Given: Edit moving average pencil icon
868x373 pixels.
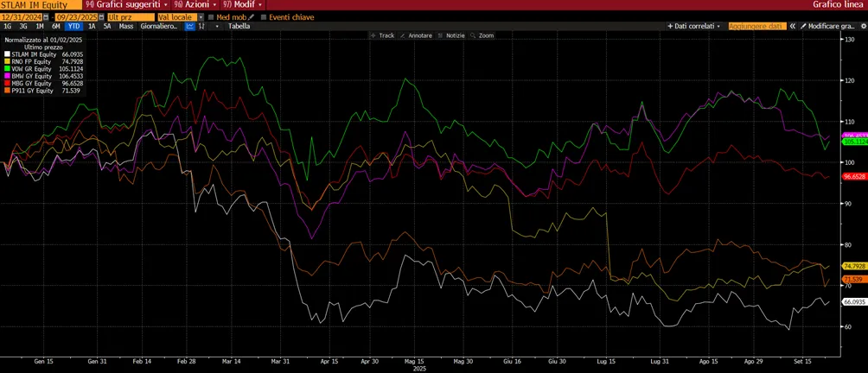Looking at the screenshot, I should (x=251, y=17).
